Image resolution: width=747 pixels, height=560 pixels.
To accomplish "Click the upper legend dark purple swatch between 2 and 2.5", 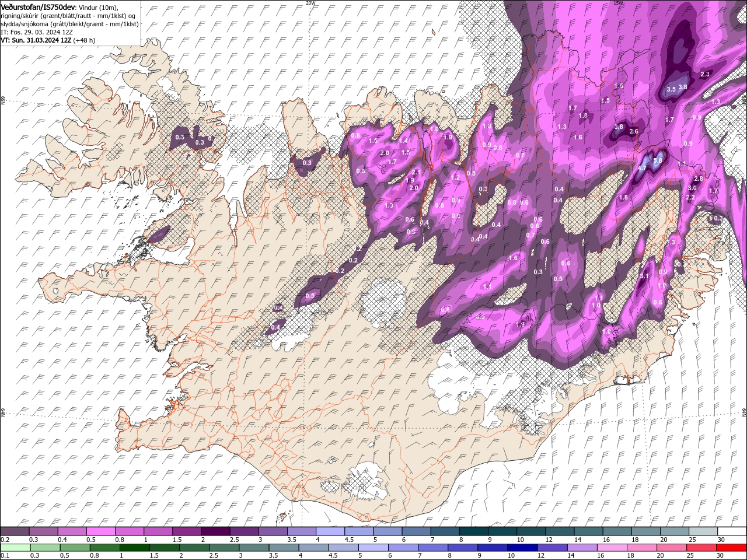I will coord(215,531).
